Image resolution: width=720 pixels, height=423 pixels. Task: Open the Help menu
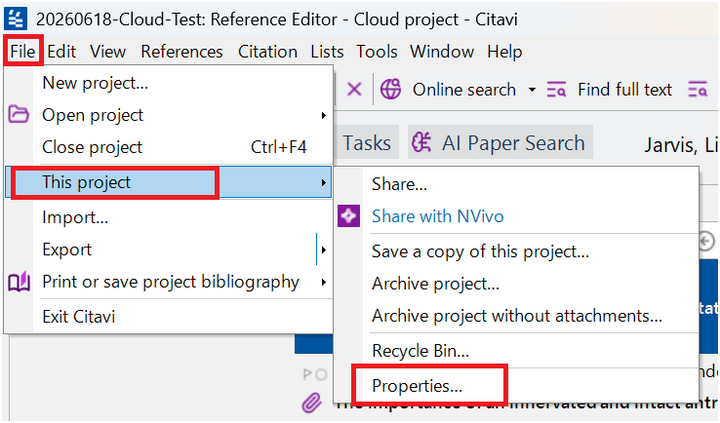(x=505, y=51)
